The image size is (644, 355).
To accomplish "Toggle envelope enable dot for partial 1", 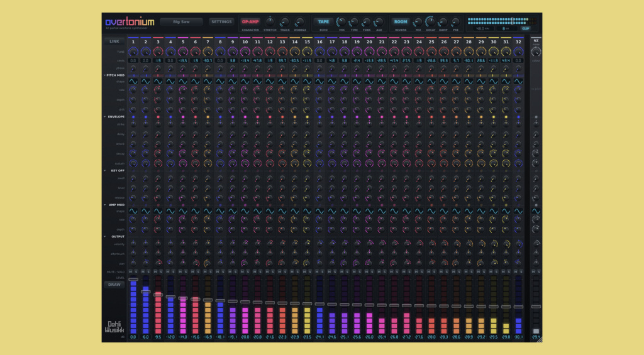I will [133, 117].
